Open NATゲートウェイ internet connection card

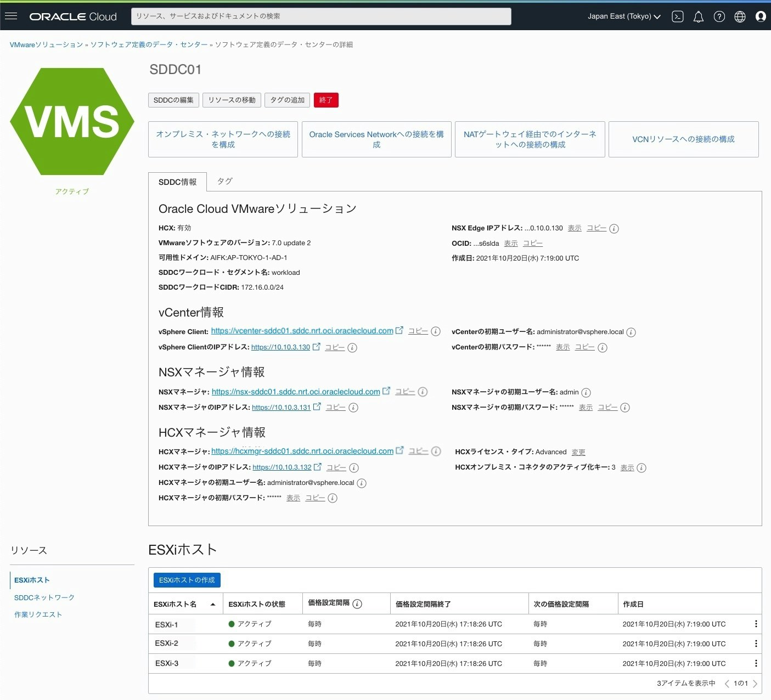tap(530, 139)
